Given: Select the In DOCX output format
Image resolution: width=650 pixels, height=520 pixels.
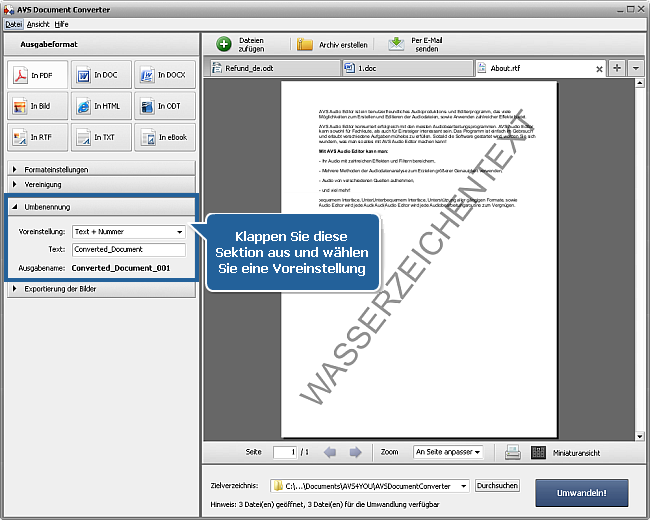Looking at the screenshot, I should [165, 75].
